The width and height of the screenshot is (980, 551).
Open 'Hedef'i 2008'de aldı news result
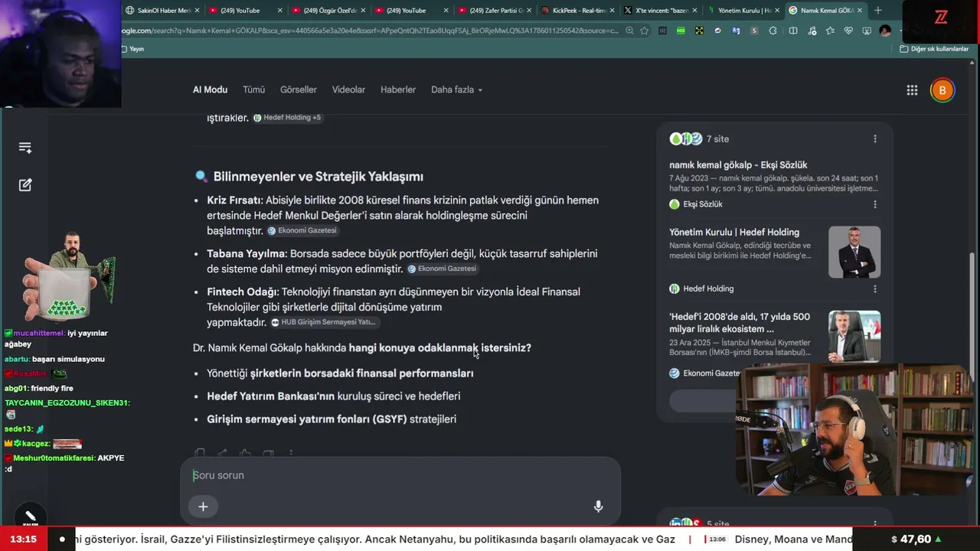740,323
